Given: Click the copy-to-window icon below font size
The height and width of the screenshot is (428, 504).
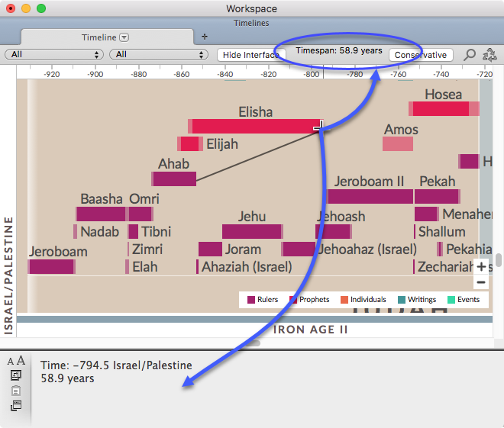Looking at the screenshot, I should pyautogui.click(x=16, y=375).
